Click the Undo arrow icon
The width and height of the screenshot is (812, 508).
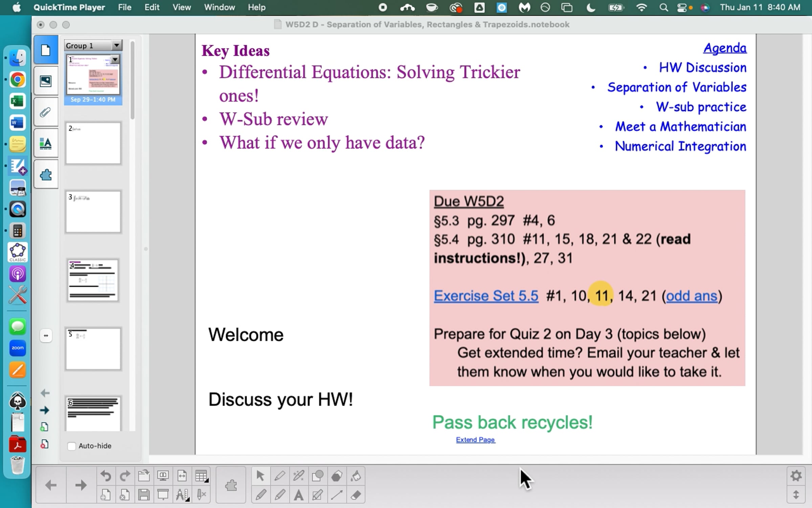(106, 476)
